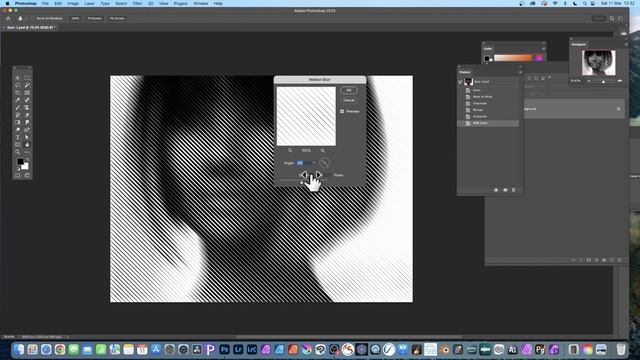Open the Color panel menu
This screenshot has height=360, width=640.
[543, 49]
